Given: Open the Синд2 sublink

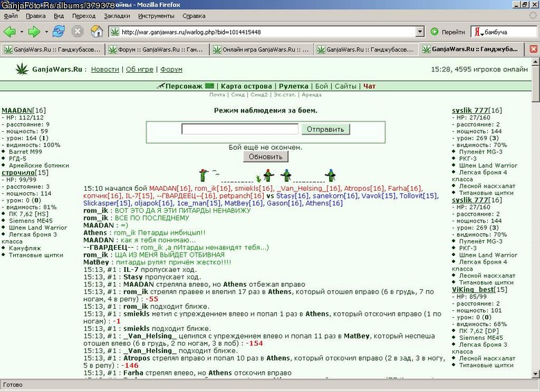Looking at the screenshot, I should pyautogui.click(x=259, y=94).
